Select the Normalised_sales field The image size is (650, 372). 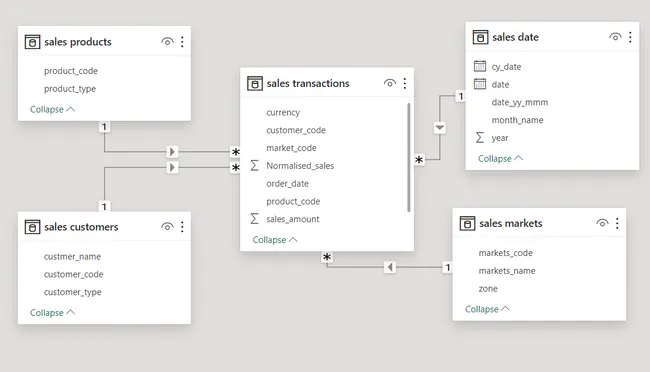(300, 166)
